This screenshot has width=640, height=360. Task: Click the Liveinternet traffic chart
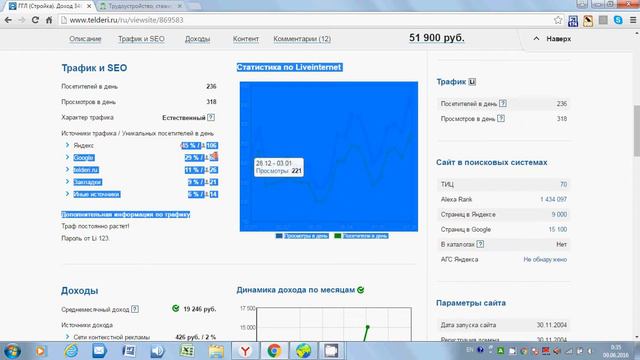point(329,157)
